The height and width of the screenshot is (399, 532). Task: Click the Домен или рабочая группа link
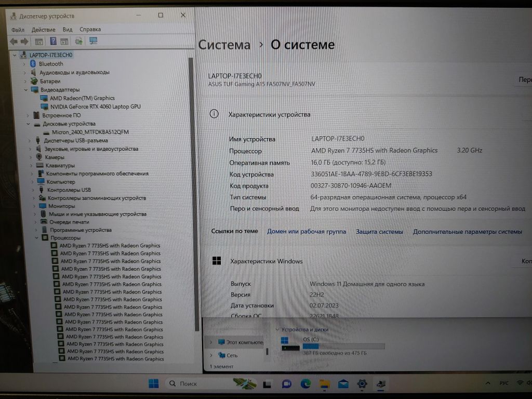307,232
